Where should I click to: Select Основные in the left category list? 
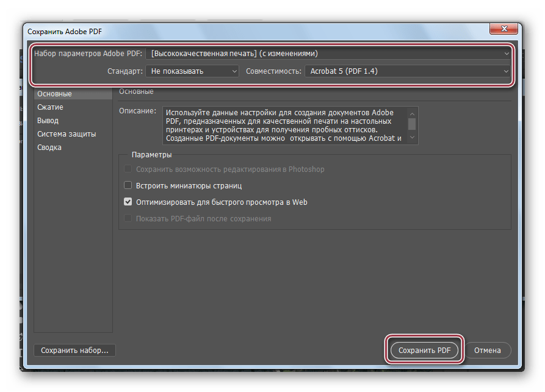(54, 94)
